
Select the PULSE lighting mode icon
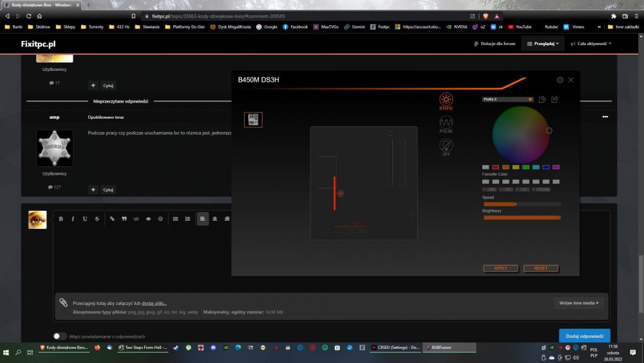click(446, 121)
